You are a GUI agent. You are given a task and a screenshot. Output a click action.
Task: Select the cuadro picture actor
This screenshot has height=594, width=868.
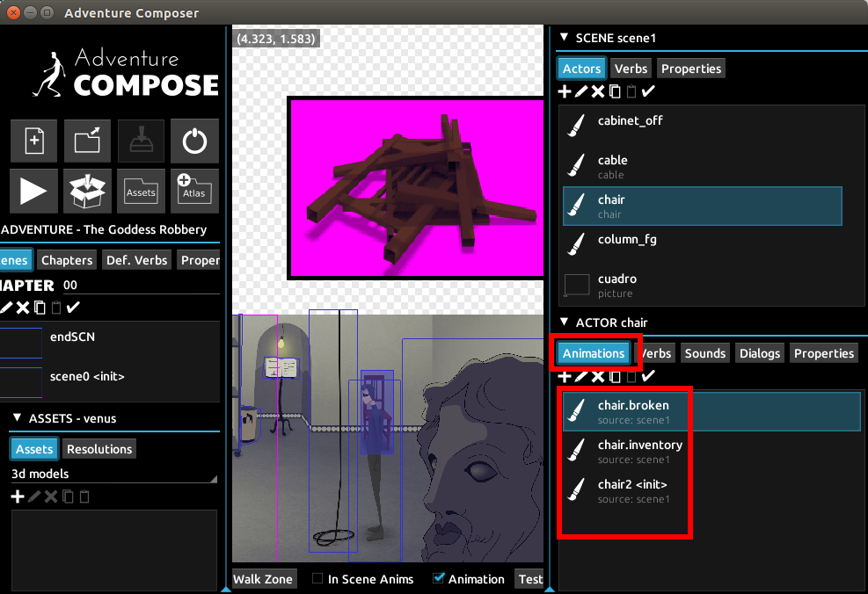click(x=703, y=285)
